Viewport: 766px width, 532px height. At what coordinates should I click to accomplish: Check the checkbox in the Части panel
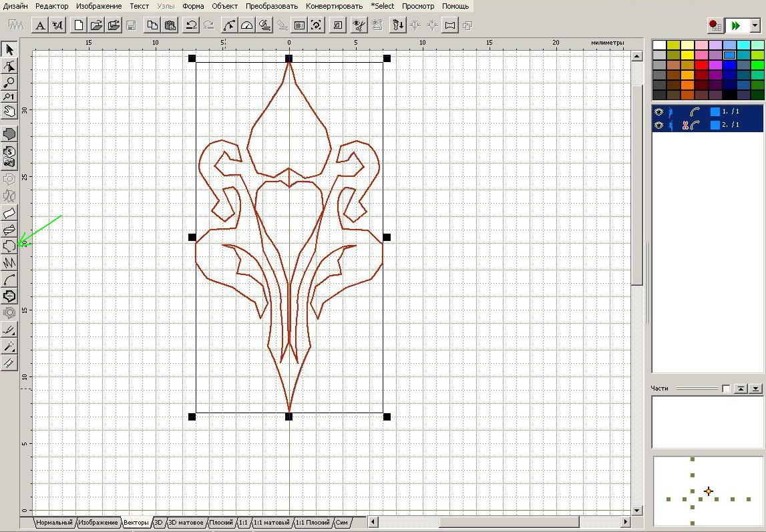pyautogui.click(x=726, y=388)
